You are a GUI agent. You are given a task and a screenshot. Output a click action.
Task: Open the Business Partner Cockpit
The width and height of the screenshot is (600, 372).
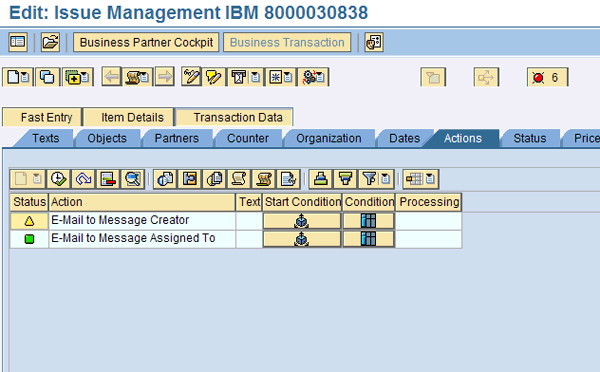point(146,42)
